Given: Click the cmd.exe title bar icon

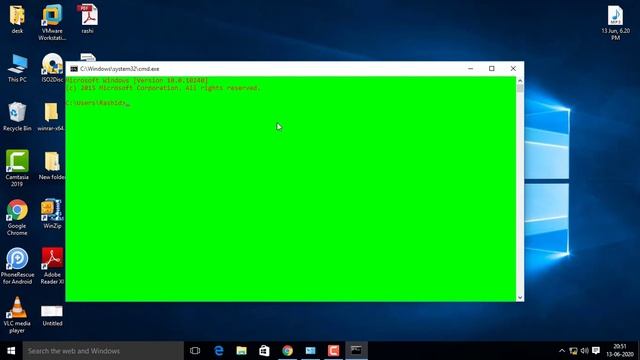Looking at the screenshot, I should click(x=74, y=69).
